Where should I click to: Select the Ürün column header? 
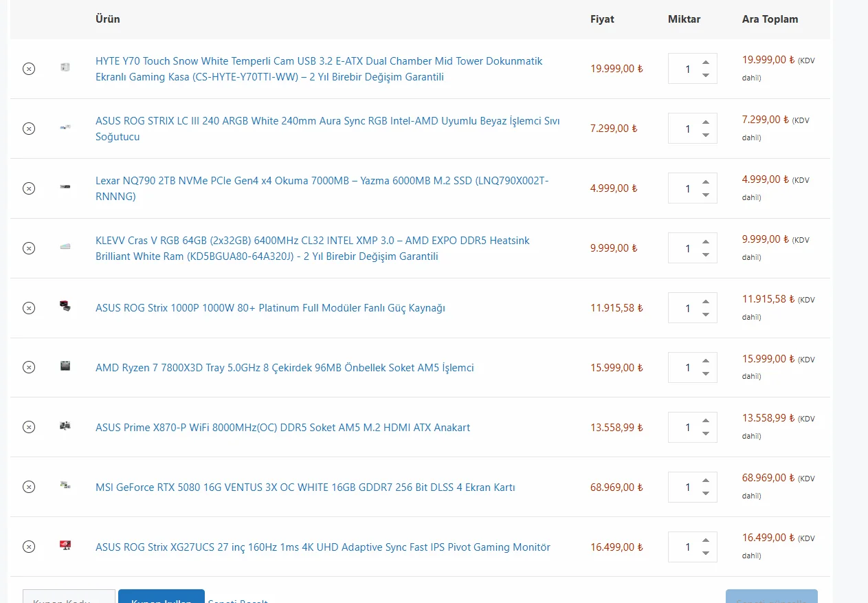(x=108, y=19)
